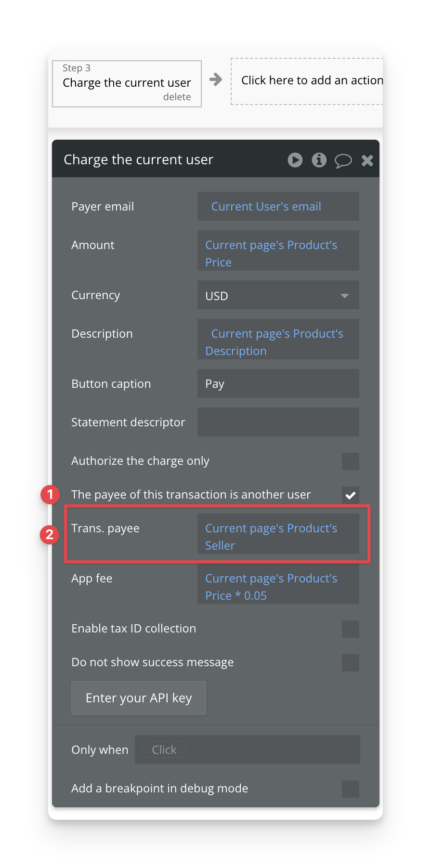Click the arrow between workflow steps
Image resolution: width=431 pixels, height=868 pixels.
(x=216, y=79)
